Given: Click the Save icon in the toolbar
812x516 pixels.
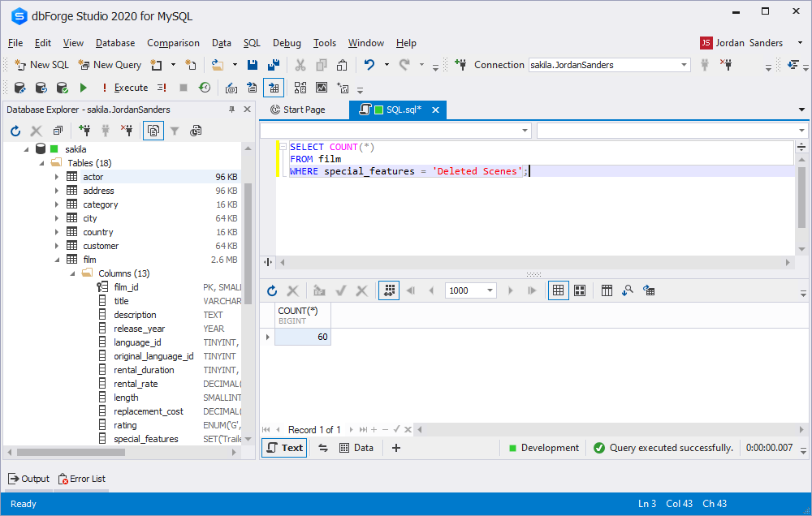Looking at the screenshot, I should pos(253,65).
